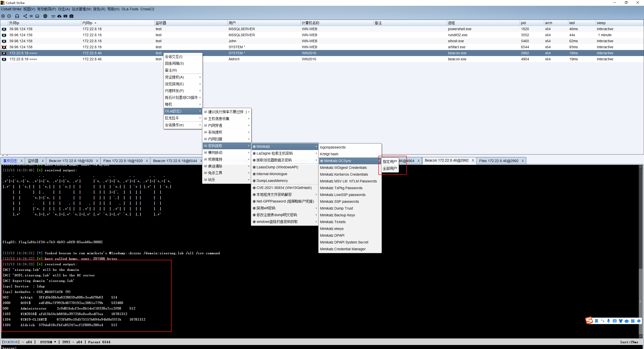
Task: Choose 指定用户 in DCSync submenu
Action: (390, 162)
